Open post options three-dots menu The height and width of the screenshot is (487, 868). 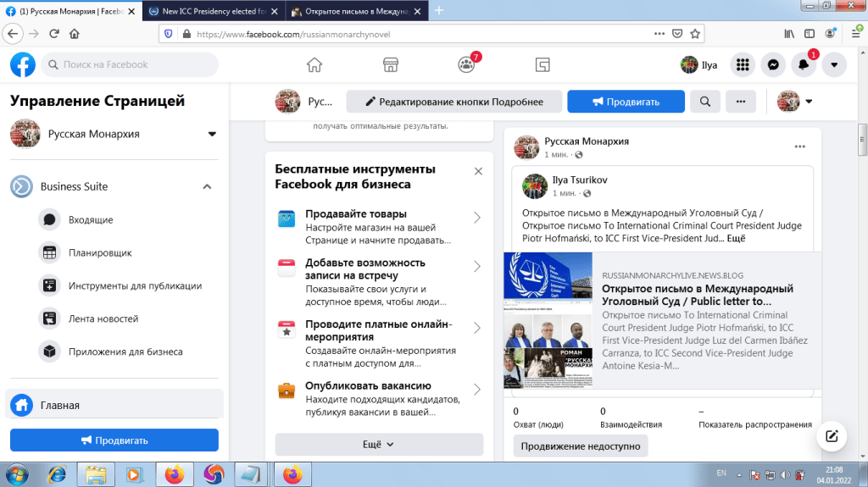(x=800, y=147)
